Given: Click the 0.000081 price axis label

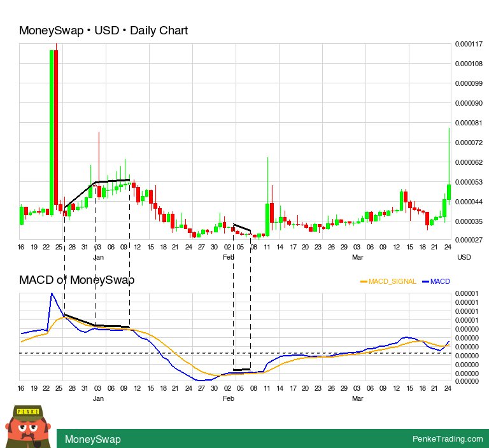Looking at the screenshot, I should pyautogui.click(x=469, y=123).
